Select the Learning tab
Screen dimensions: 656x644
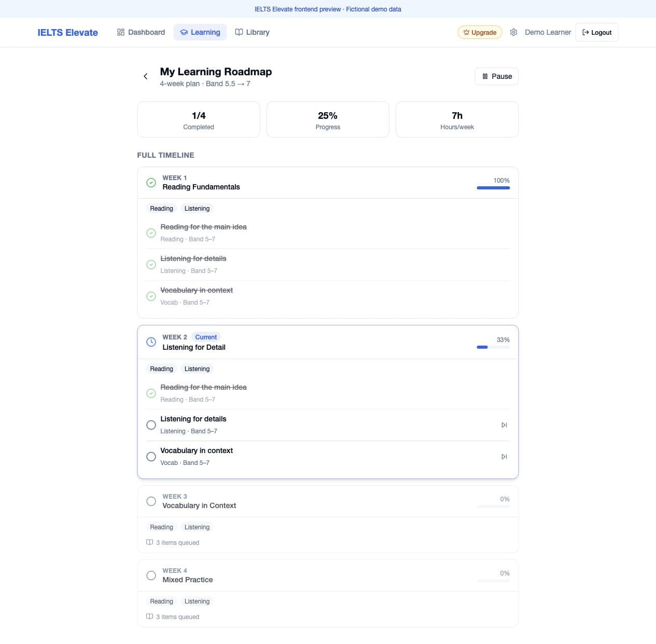200,32
